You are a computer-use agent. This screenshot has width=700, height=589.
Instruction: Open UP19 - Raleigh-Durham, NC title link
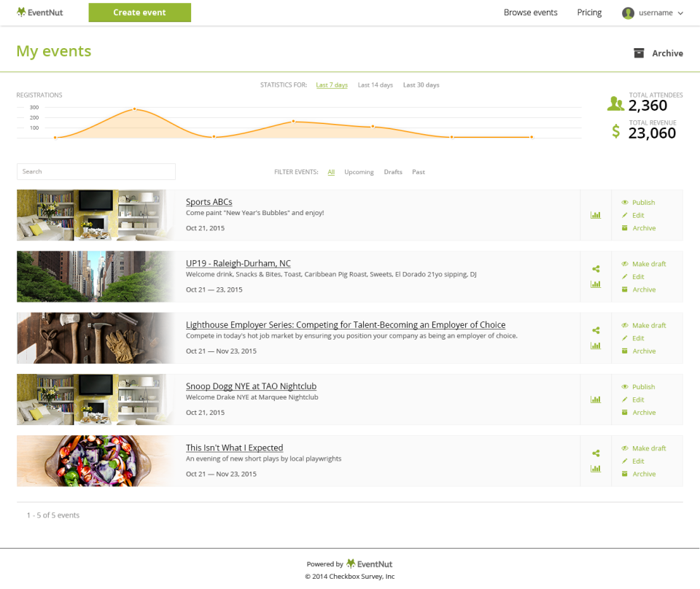point(238,263)
